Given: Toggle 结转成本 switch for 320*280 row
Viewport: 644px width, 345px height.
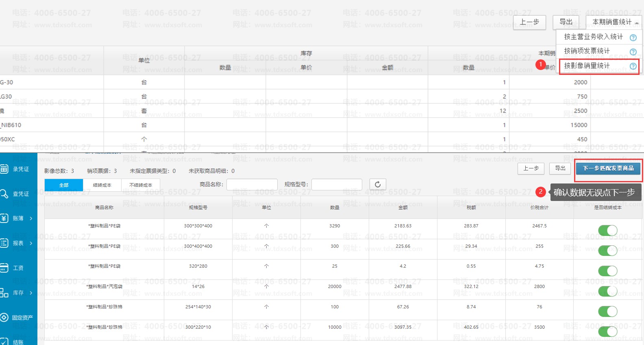Looking at the screenshot, I should click(608, 271).
